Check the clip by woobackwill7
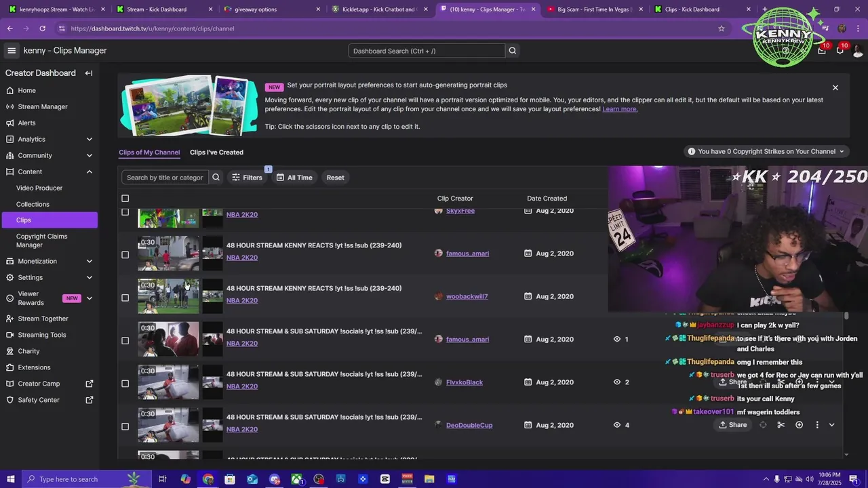 click(x=125, y=298)
